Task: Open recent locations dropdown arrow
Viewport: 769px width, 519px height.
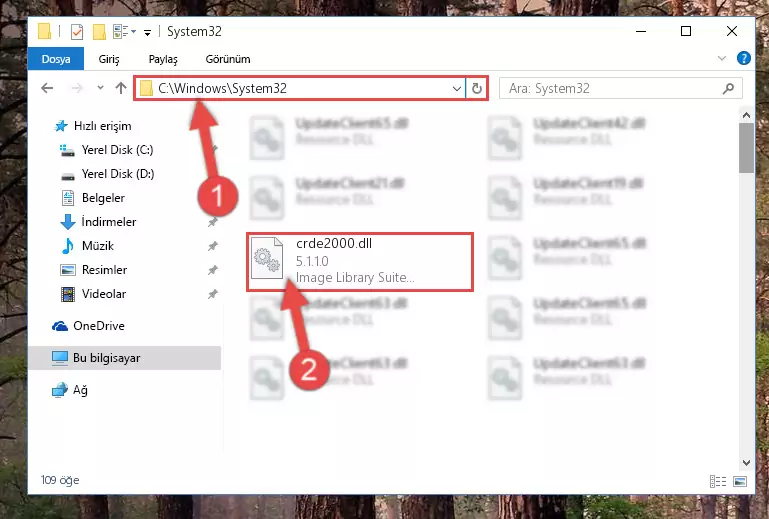Action: [x=101, y=88]
